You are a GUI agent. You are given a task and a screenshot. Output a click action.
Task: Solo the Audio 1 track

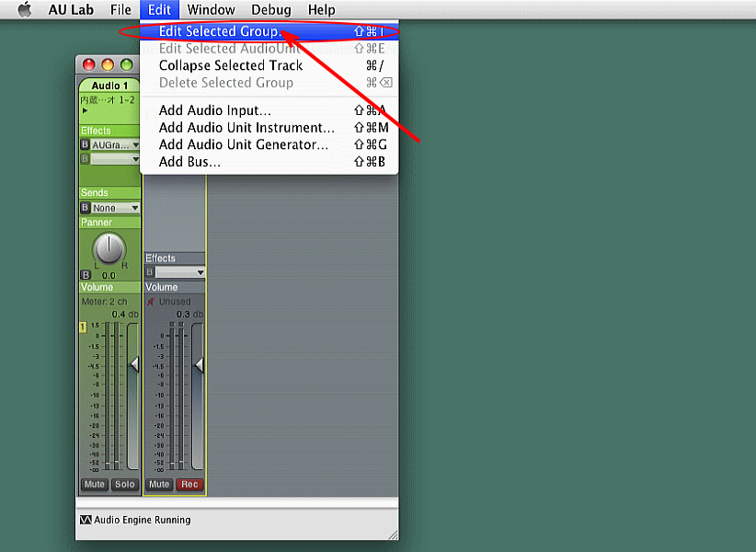[x=125, y=484]
